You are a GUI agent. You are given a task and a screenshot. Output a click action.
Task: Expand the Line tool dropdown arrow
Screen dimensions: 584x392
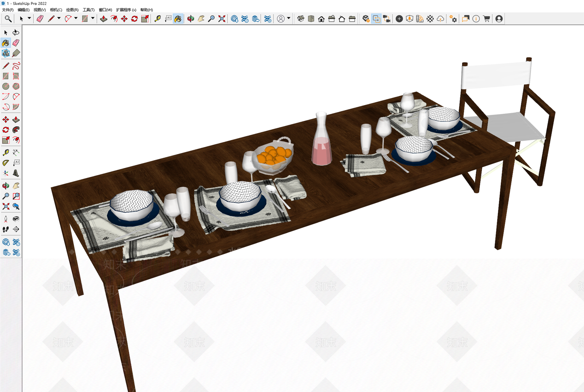pos(59,18)
